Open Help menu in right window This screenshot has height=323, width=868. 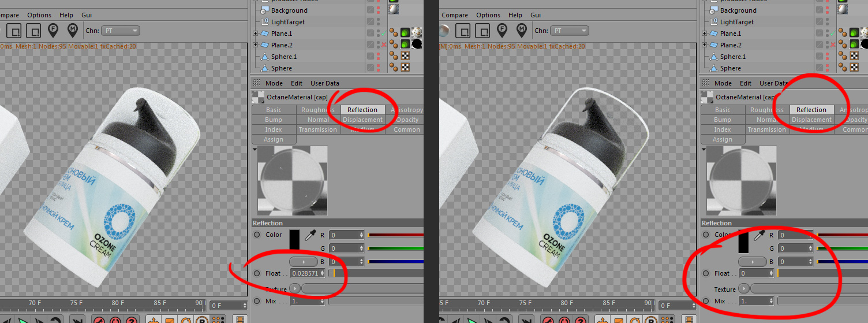point(515,15)
